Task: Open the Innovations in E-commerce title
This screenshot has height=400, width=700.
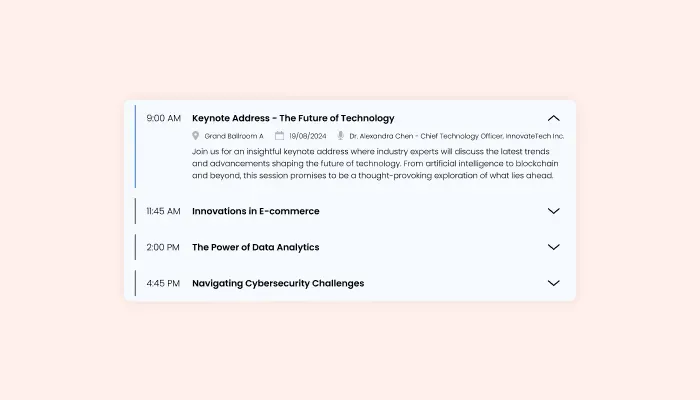Action: [x=256, y=211]
